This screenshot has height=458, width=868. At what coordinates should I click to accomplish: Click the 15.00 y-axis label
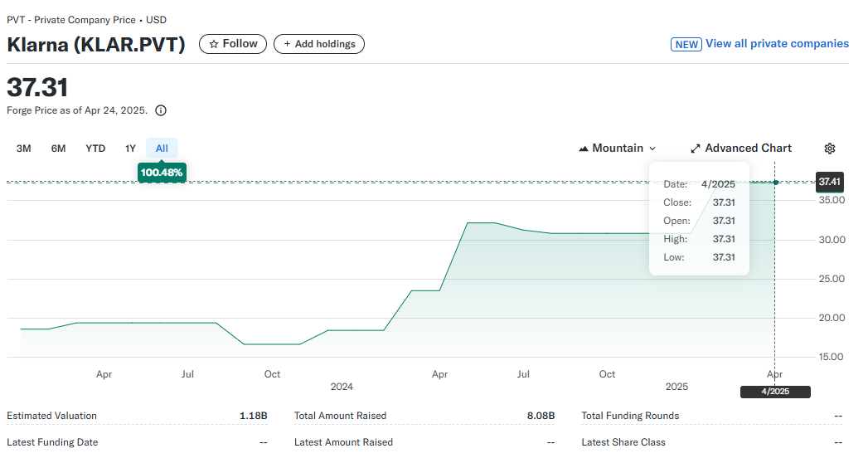(832, 358)
